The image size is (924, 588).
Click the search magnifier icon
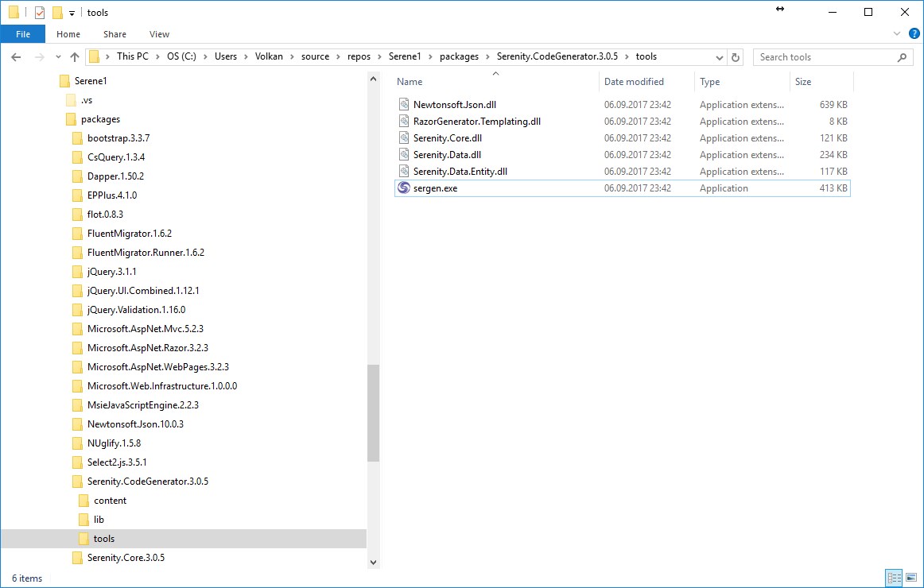(x=902, y=57)
